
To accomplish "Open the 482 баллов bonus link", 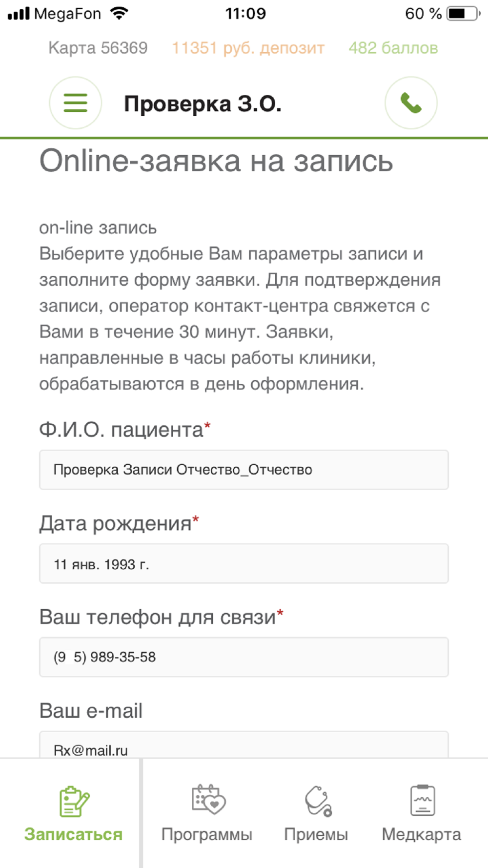I will click(393, 48).
